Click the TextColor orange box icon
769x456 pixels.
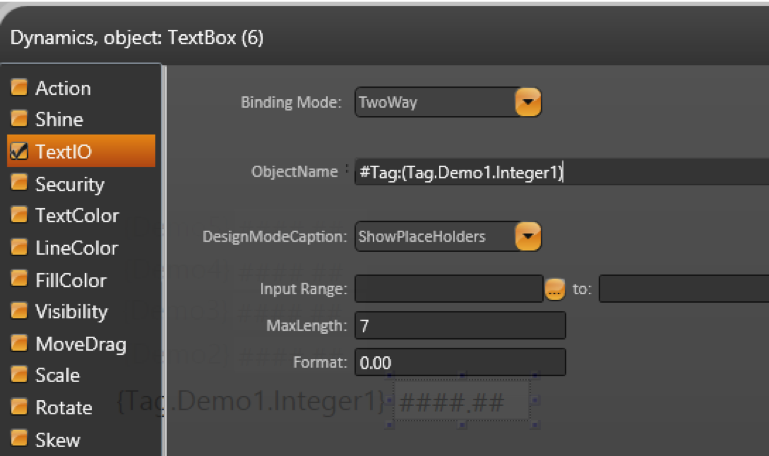[19, 216]
